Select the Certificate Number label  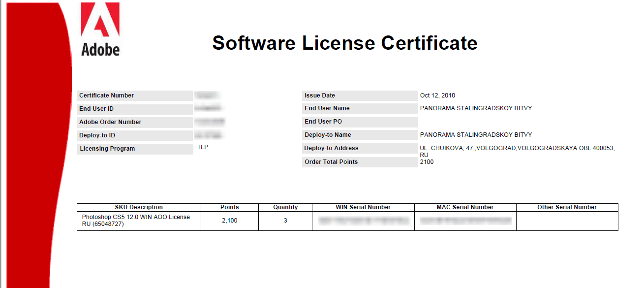click(x=106, y=96)
